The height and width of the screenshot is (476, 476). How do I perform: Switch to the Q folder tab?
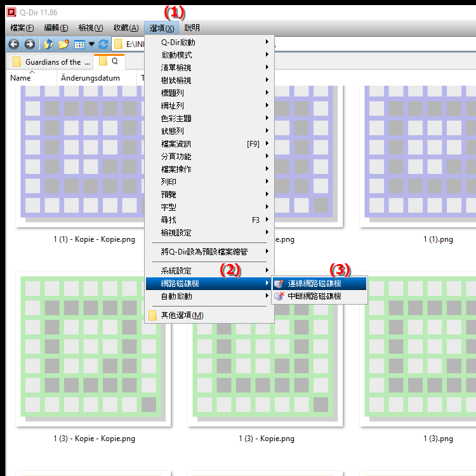[x=109, y=62]
